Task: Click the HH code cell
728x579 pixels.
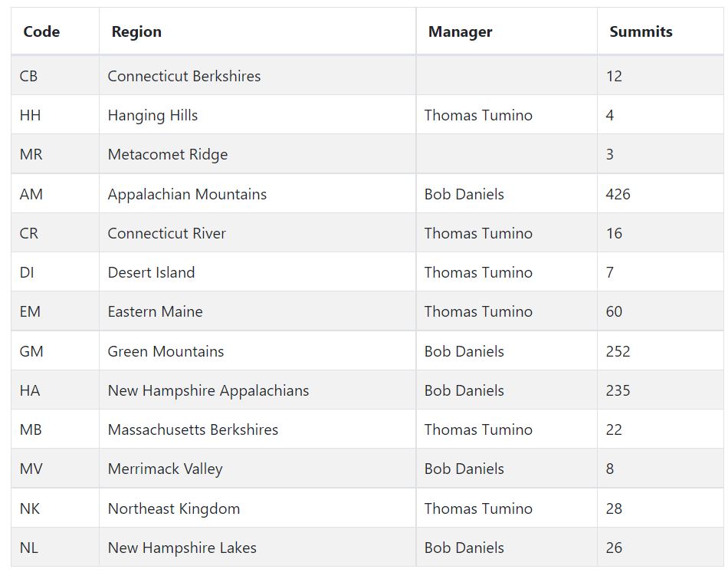Action: 54,115
